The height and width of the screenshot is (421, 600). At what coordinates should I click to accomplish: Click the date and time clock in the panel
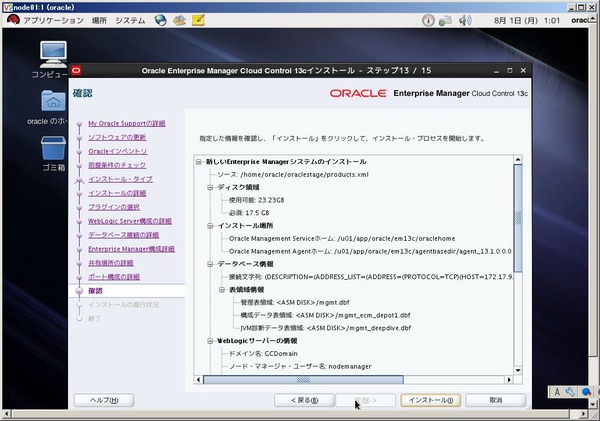pos(527,20)
